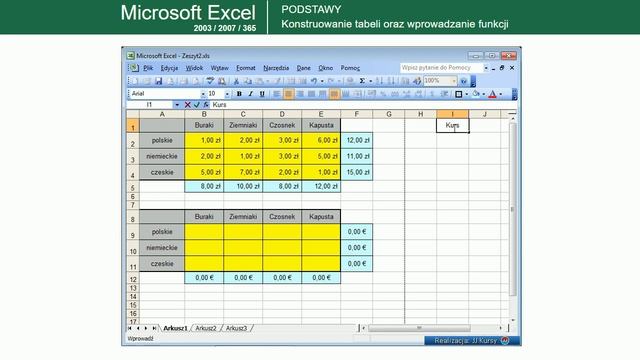The image size is (640, 360).
Task: Select row header 8
Action: coord(133,217)
